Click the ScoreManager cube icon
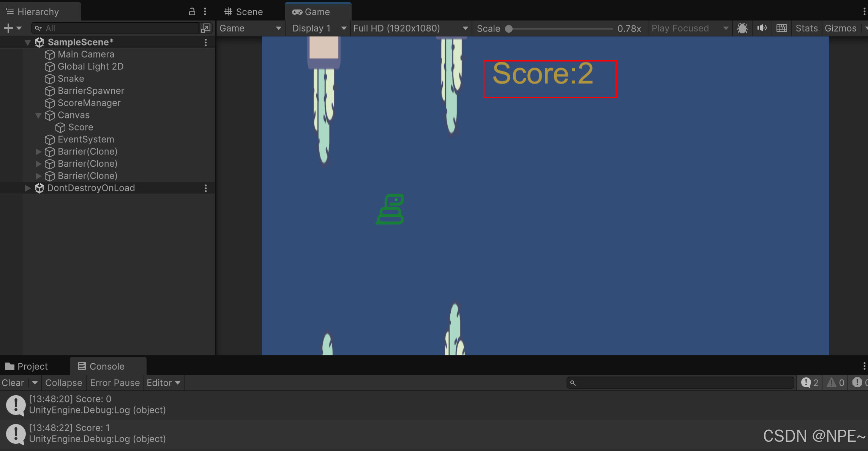Screen dimensions: 868x451 [x=50, y=103]
